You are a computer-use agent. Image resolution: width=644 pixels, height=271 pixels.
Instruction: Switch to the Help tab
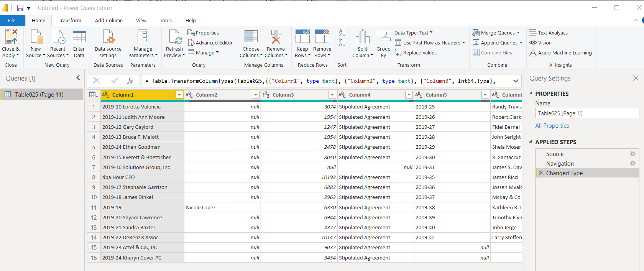(191, 20)
